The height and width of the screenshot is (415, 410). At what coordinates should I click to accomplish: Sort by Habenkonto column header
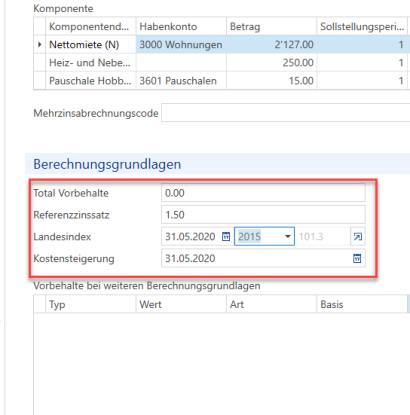click(x=181, y=27)
